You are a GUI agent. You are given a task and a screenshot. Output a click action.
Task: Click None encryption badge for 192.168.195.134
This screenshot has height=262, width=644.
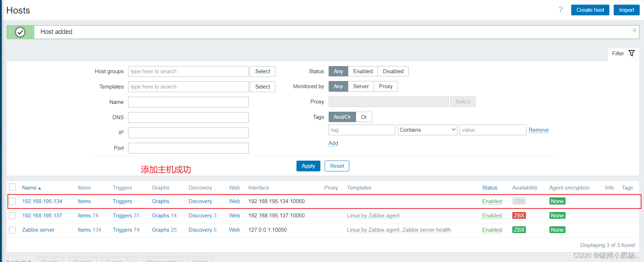tap(557, 201)
